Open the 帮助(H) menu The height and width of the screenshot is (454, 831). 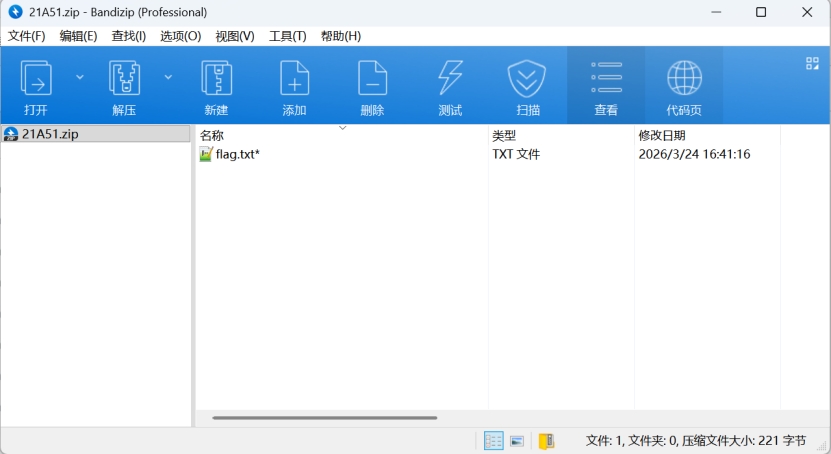(341, 36)
